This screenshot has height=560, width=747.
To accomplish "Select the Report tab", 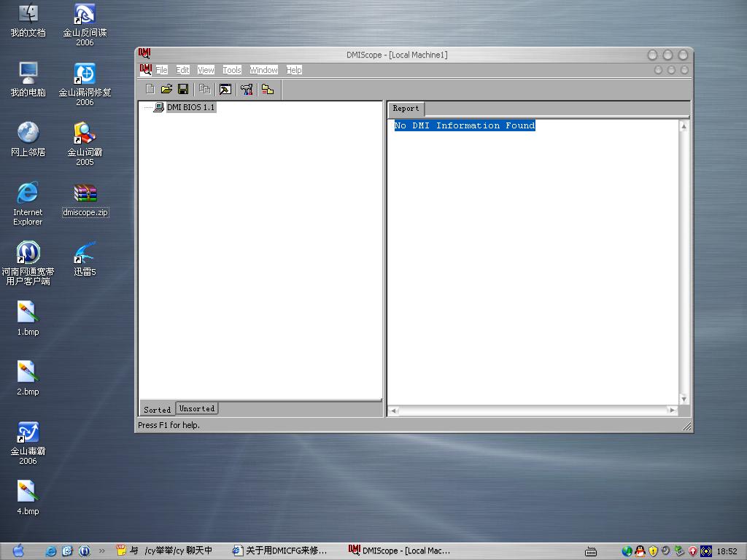I will pos(406,109).
